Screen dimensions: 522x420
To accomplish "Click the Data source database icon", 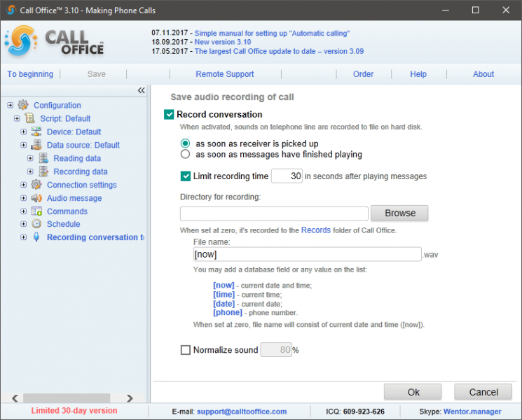I will tap(36, 145).
